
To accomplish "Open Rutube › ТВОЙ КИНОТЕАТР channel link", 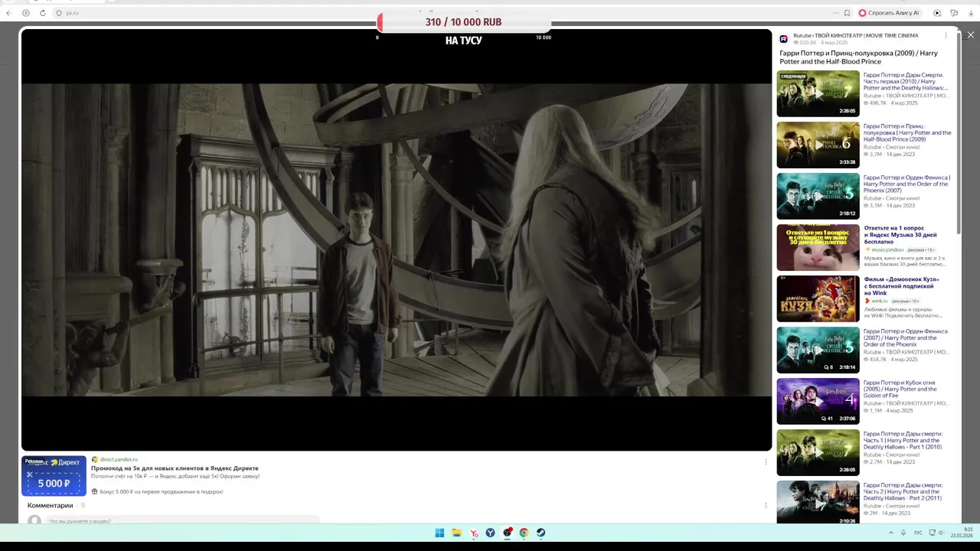I will (855, 36).
